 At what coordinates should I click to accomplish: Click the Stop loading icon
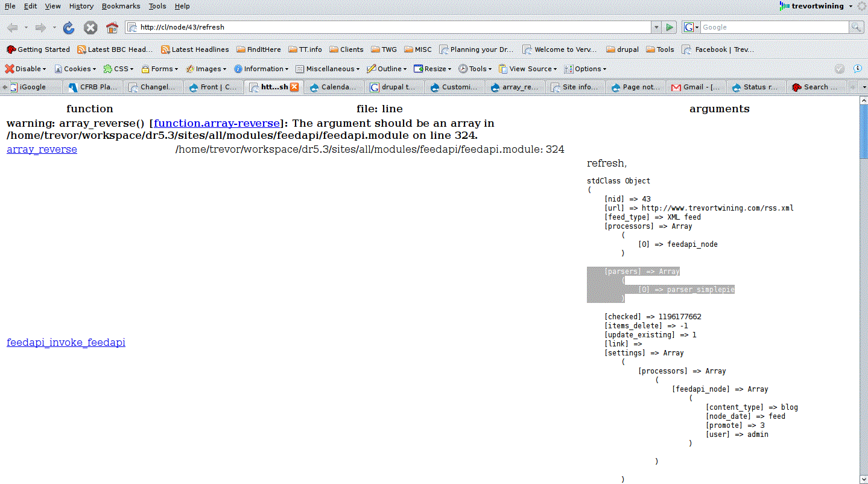[x=90, y=27]
